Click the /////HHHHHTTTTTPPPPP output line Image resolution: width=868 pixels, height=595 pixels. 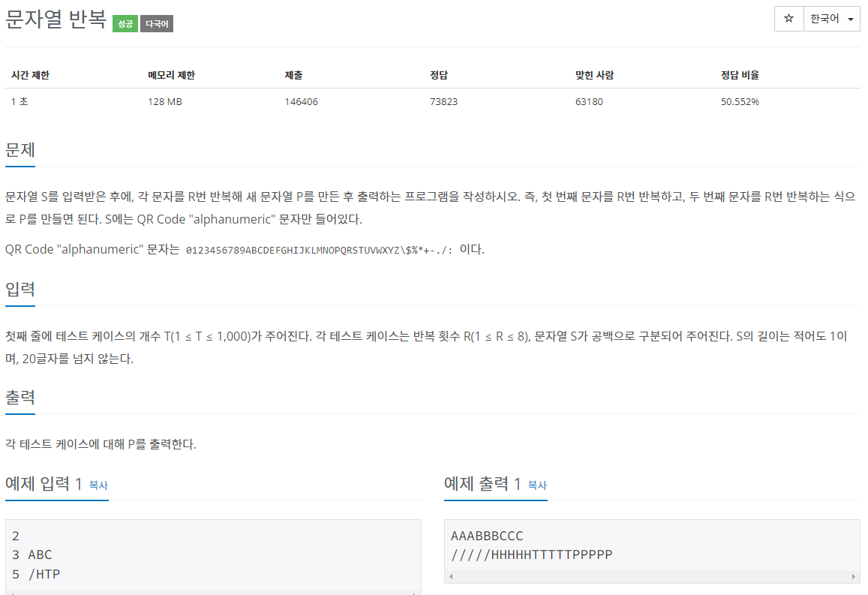[x=532, y=554]
